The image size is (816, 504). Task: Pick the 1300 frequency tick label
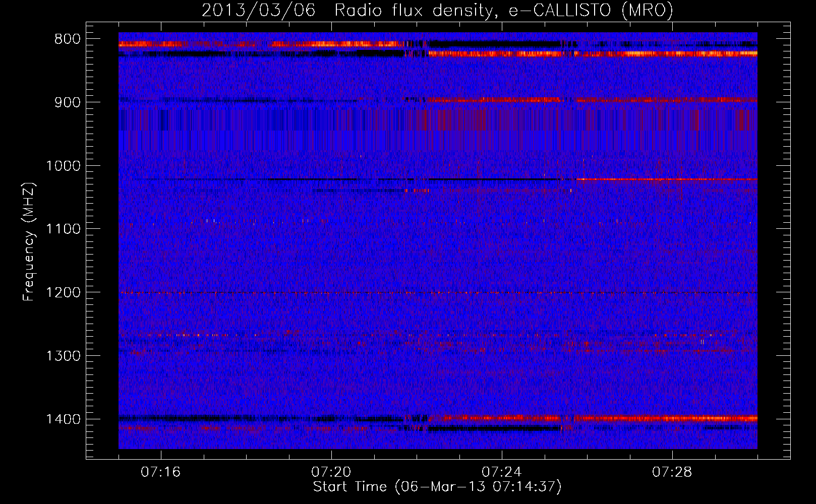[x=63, y=356]
